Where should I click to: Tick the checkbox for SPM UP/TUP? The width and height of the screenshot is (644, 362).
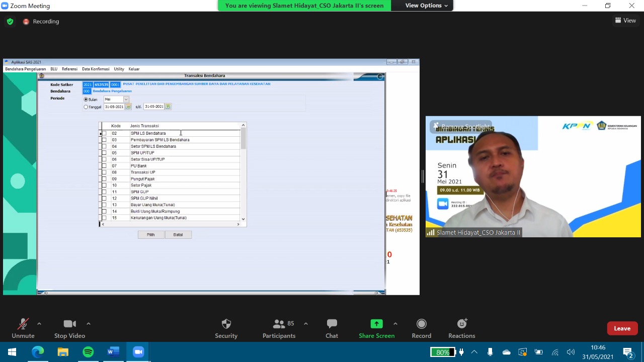click(x=105, y=153)
